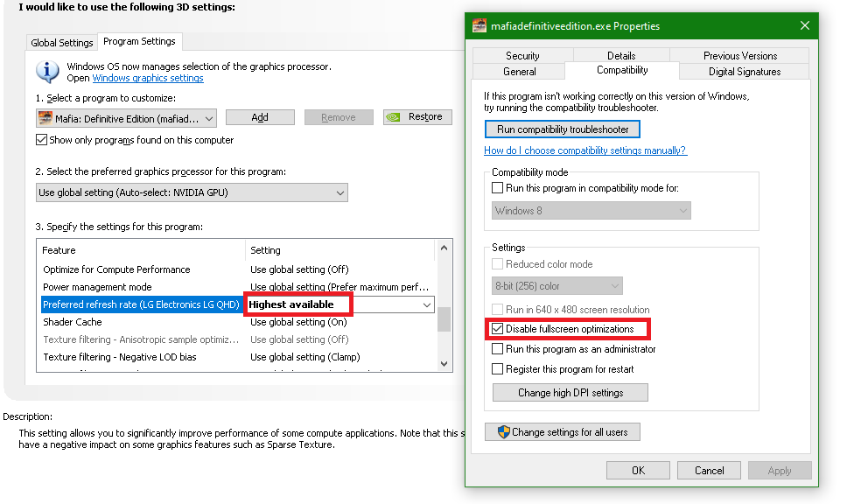
Task: Open the Details tab in Properties
Action: (621, 56)
